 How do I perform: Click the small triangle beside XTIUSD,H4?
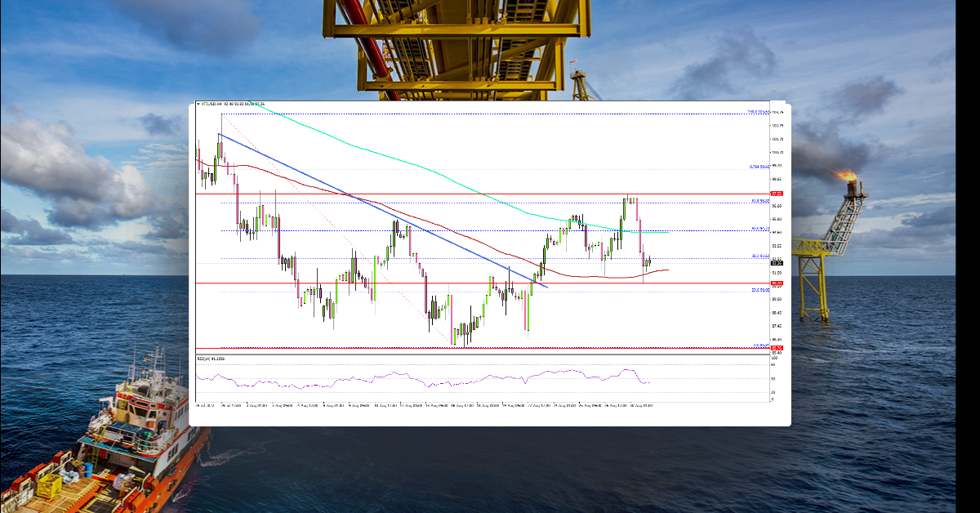coord(198,104)
